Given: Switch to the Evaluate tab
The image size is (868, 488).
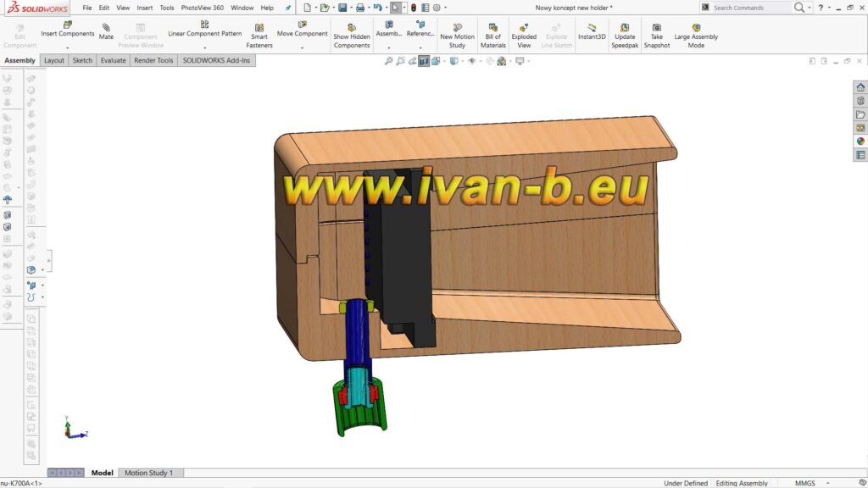Looking at the screenshot, I should click(x=113, y=60).
